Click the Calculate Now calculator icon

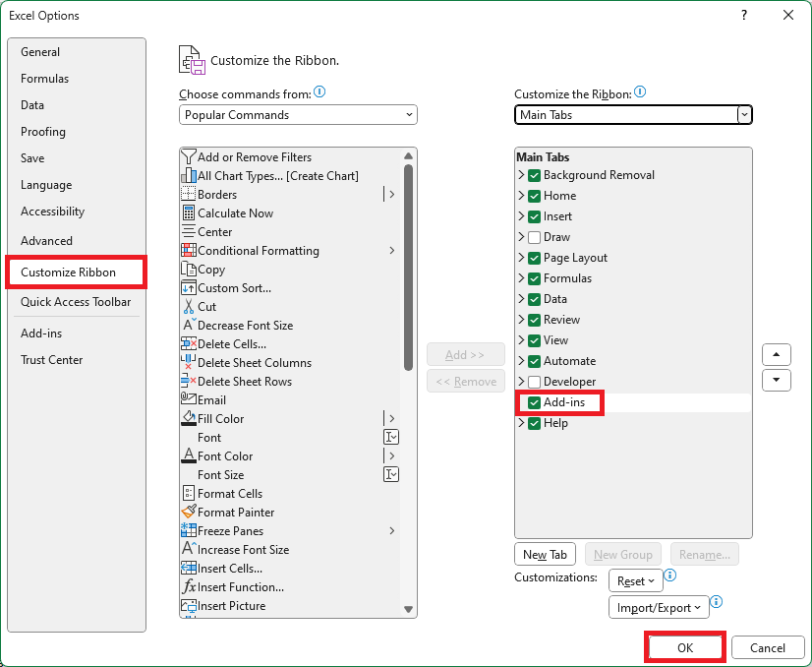coord(190,213)
